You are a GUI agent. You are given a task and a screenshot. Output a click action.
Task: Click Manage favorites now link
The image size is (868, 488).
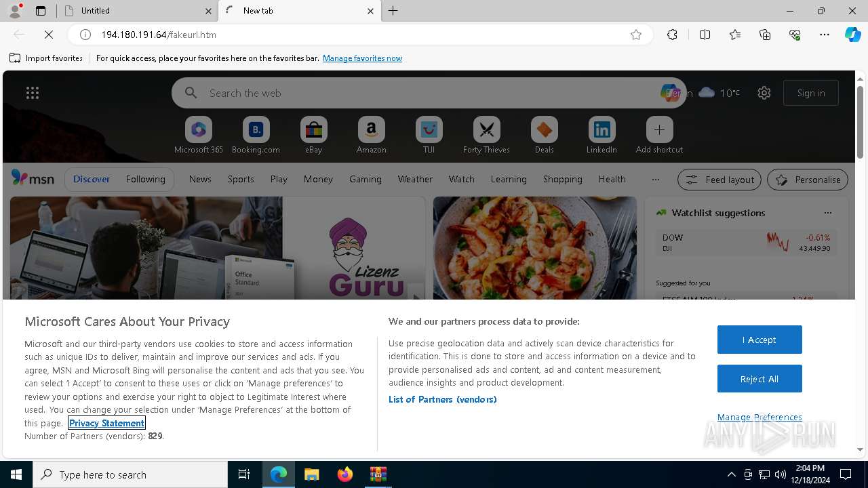pos(362,58)
